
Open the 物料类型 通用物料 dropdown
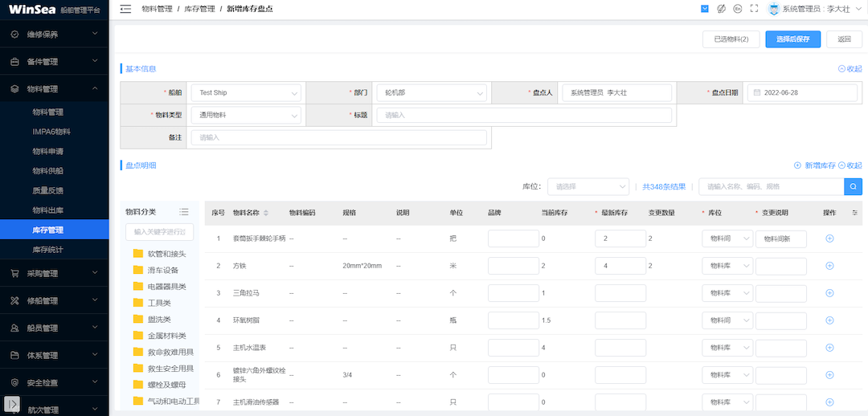247,116
